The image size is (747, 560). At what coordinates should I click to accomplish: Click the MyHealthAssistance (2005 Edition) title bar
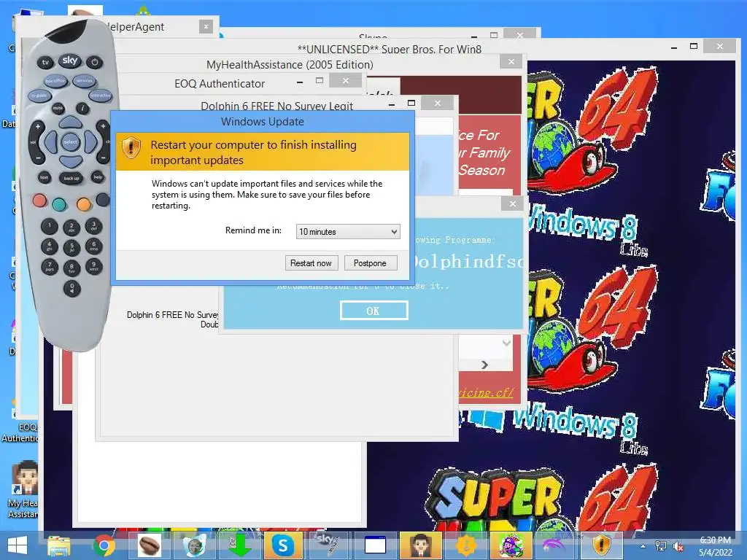[x=290, y=65]
